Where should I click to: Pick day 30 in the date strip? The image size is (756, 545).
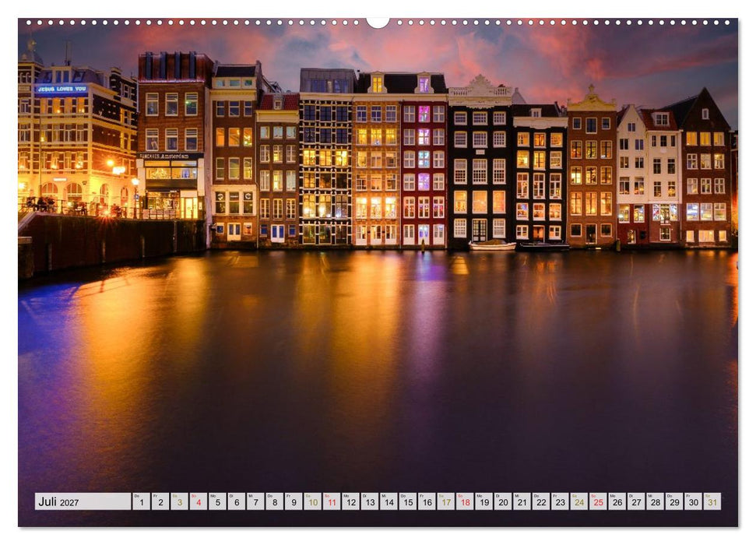pyautogui.click(x=693, y=501)
